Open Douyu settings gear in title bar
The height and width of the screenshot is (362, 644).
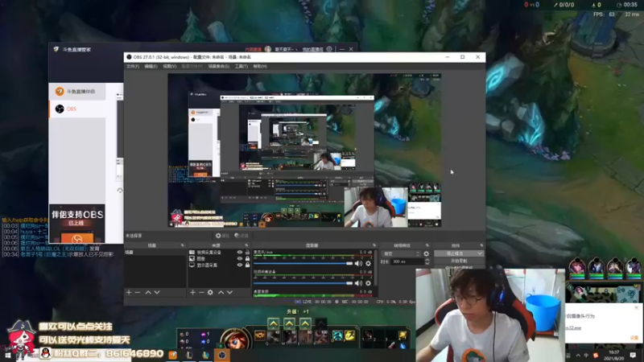pos(329,49)
